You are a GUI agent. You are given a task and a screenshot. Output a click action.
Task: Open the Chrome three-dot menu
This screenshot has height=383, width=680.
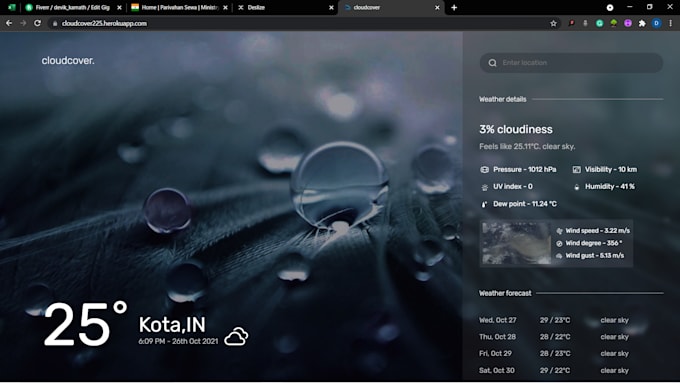670,23
